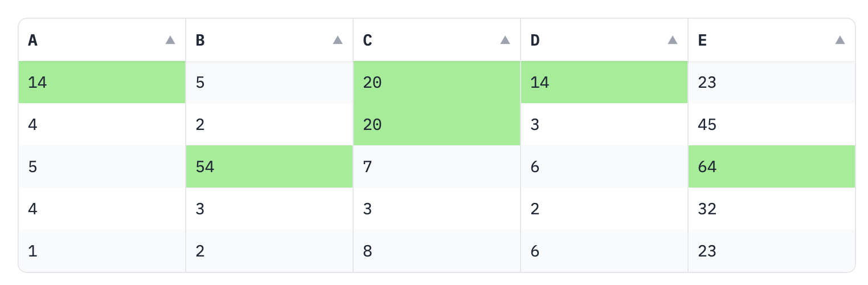Select the cell with value 1
This screenshot has height=285, width=868.
click(102, 251)
